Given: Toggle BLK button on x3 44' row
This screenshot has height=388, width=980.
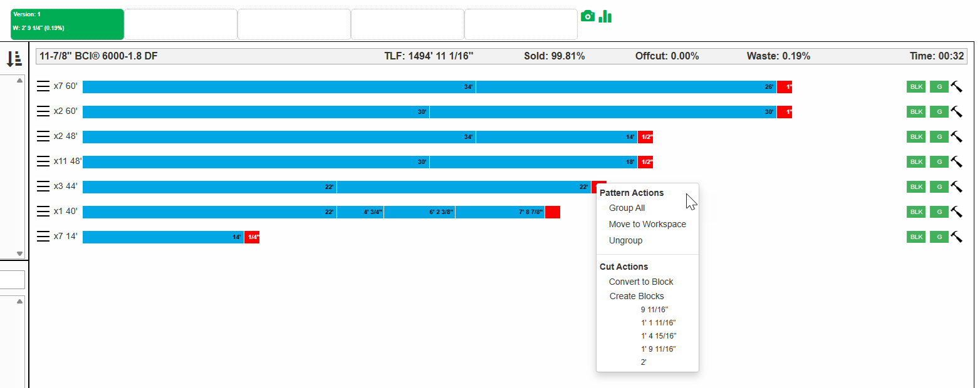Looking at the screenshot, I should (916, 186).
